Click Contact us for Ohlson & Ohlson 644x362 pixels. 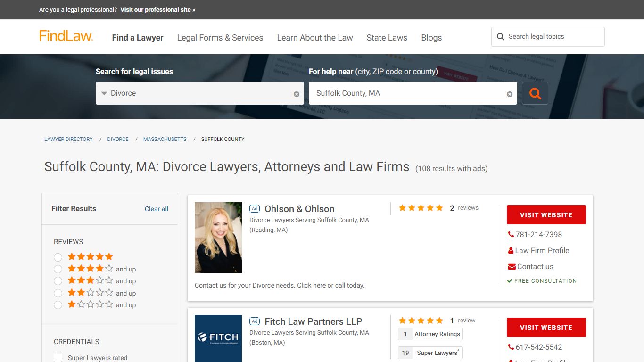click(x=535, y=266)
